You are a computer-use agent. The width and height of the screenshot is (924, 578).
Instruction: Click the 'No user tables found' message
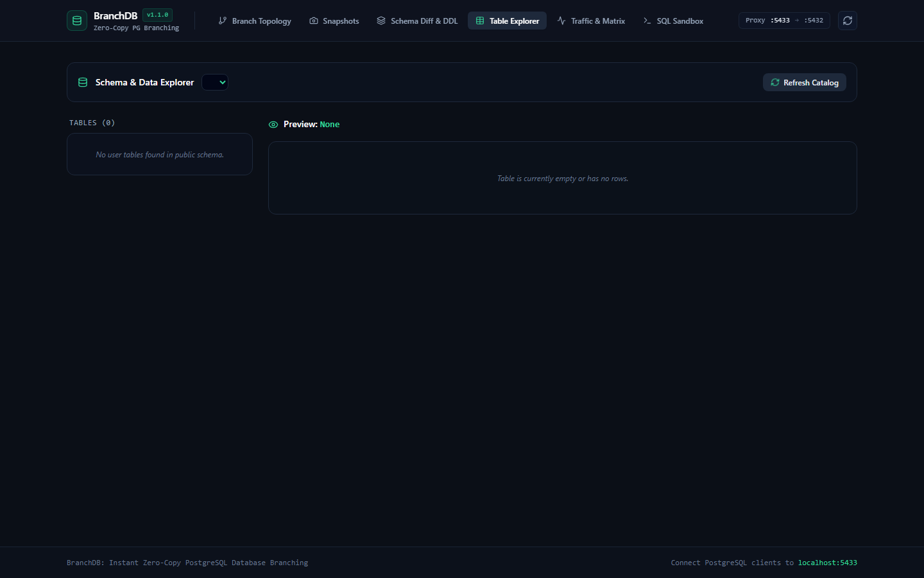click(x=160, y=155)
